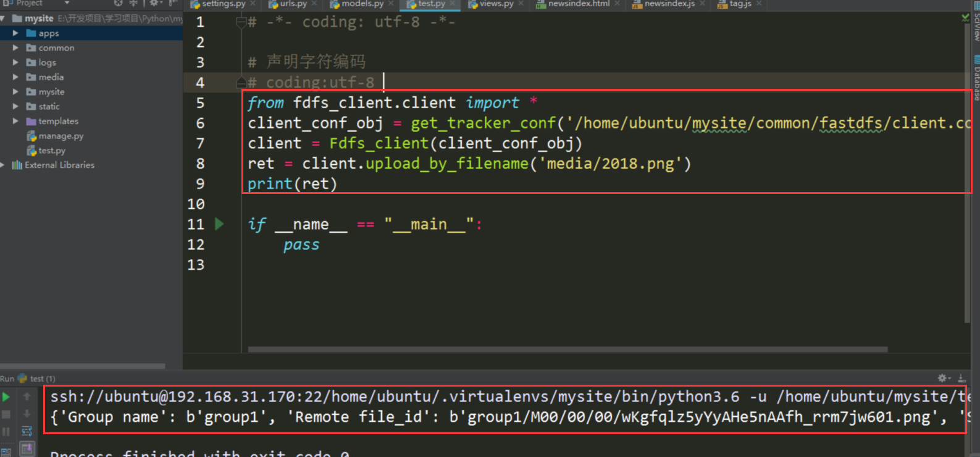Click the Project panel horizontal scrollbar

(82, 366)
